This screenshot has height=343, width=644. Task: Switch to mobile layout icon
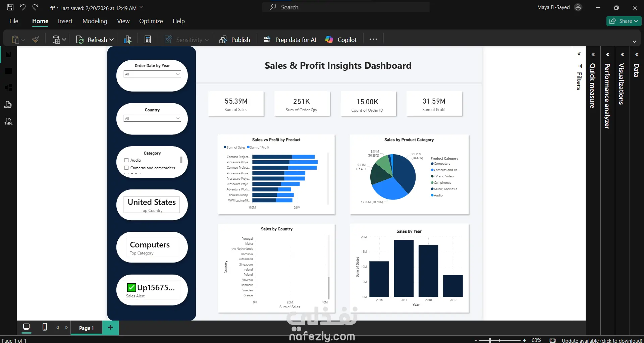point(45,327)
